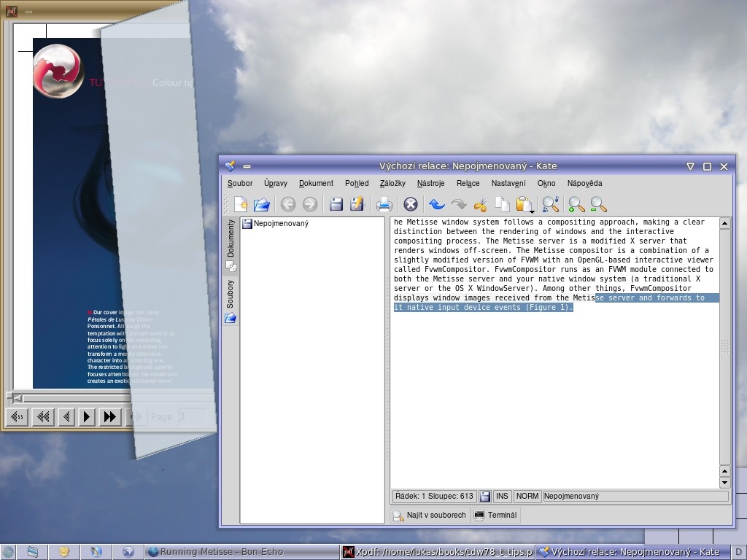Skip forward with Xpdf double right arrows
This screenshot has width=747, height=560.
(x=109, y=417)
